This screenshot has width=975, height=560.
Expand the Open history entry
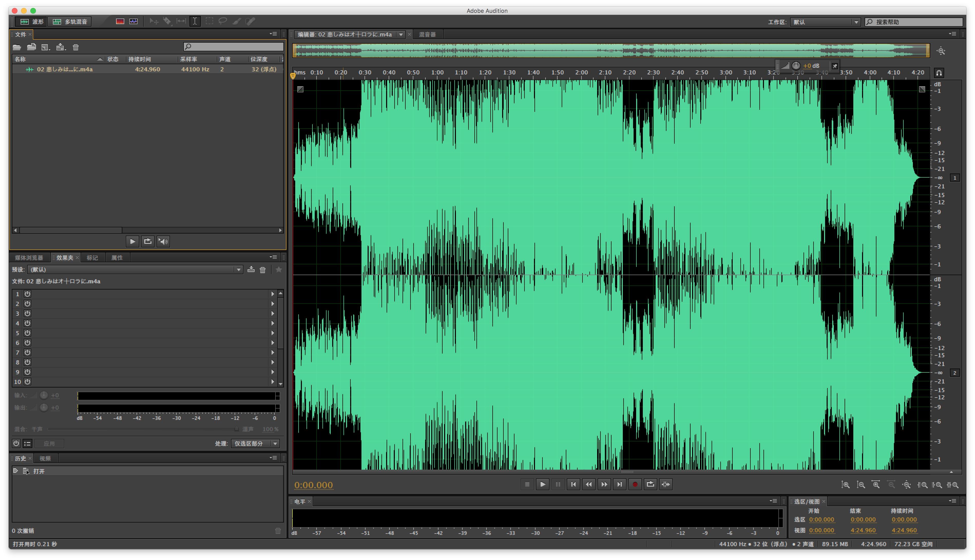click(x=15, y=471)
